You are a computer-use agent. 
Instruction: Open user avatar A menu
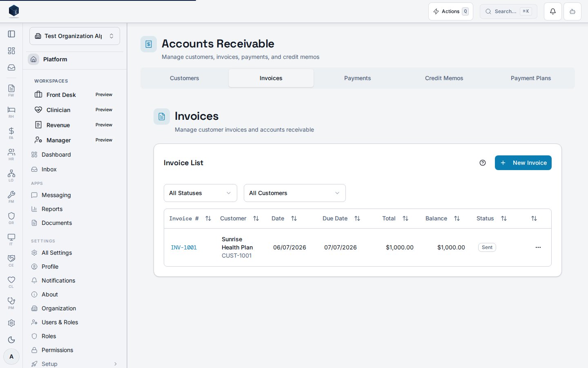tap(11, 357)
